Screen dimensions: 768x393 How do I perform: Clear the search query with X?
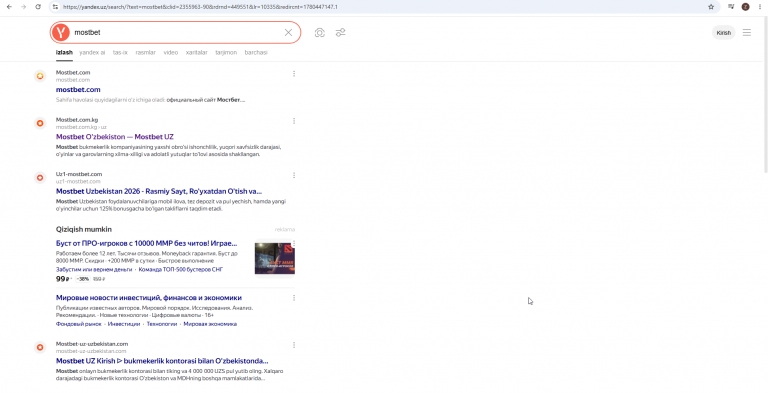(x=288, y=32)
